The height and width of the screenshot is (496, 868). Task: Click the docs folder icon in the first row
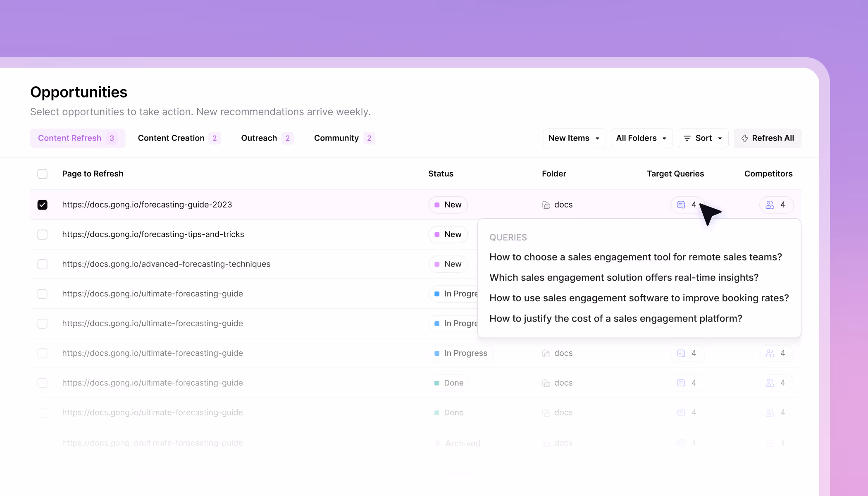point(546,205)
